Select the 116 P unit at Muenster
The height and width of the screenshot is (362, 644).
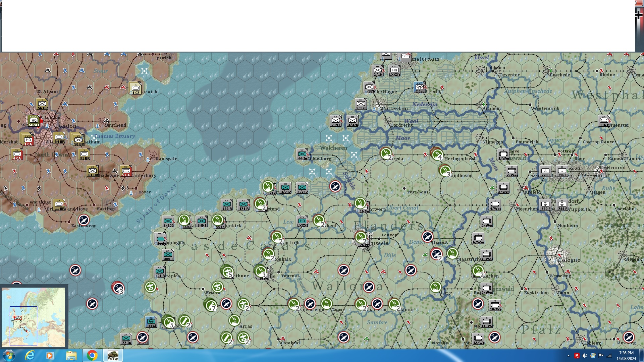[604, 121]
